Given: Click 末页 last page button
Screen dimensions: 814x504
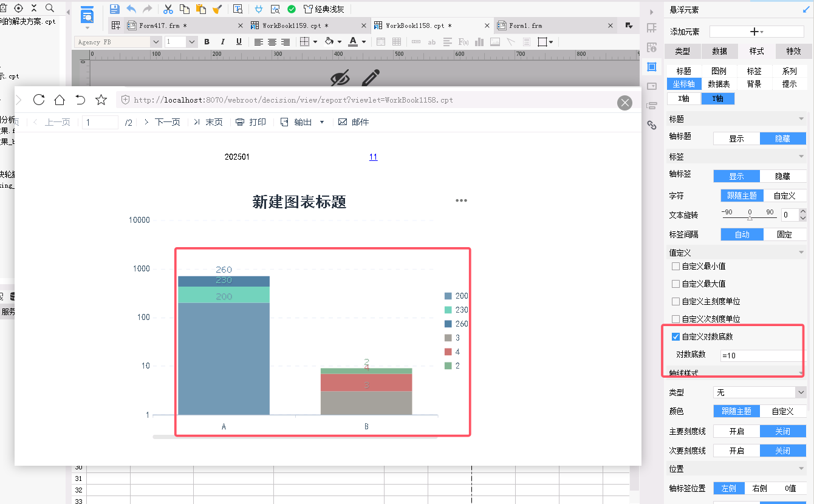Looking at the screenshot, I should click(x=208, y=122).
